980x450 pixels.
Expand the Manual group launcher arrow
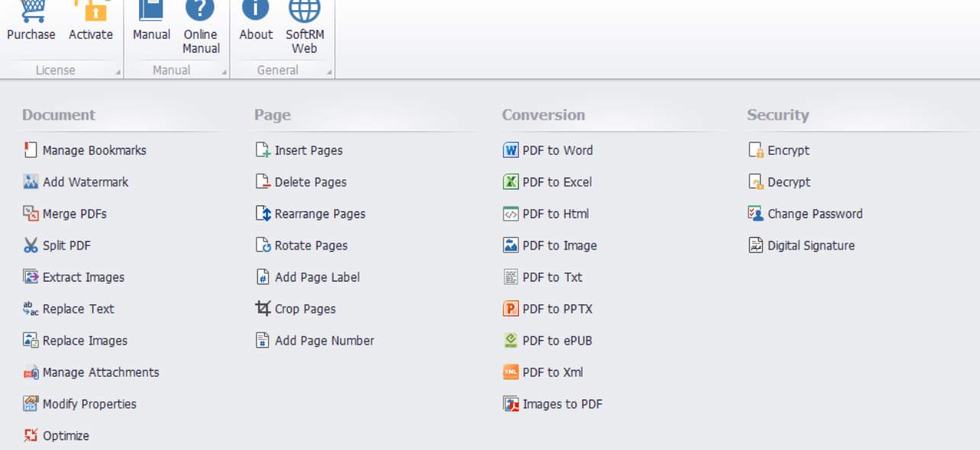point(224,72)
